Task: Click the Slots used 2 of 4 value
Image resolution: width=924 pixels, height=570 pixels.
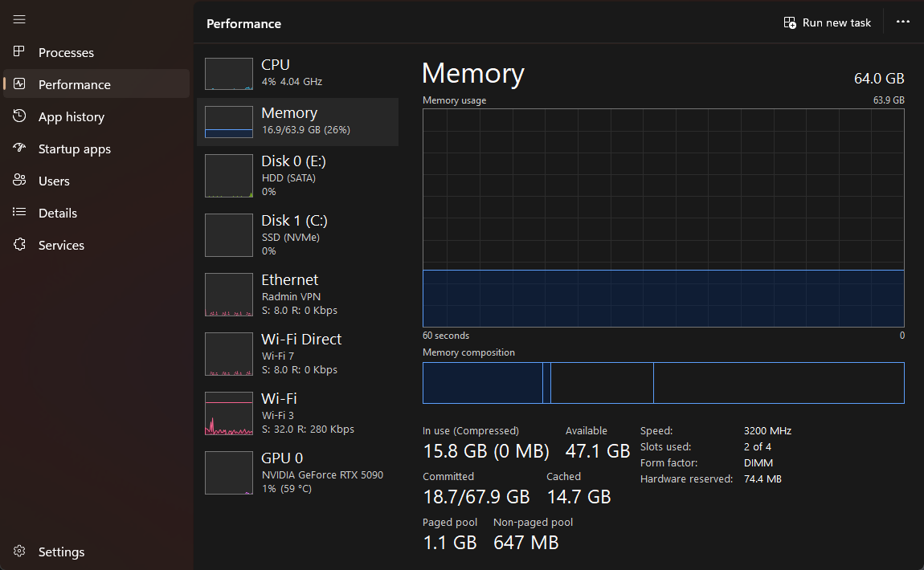Action: coord(757,447)
